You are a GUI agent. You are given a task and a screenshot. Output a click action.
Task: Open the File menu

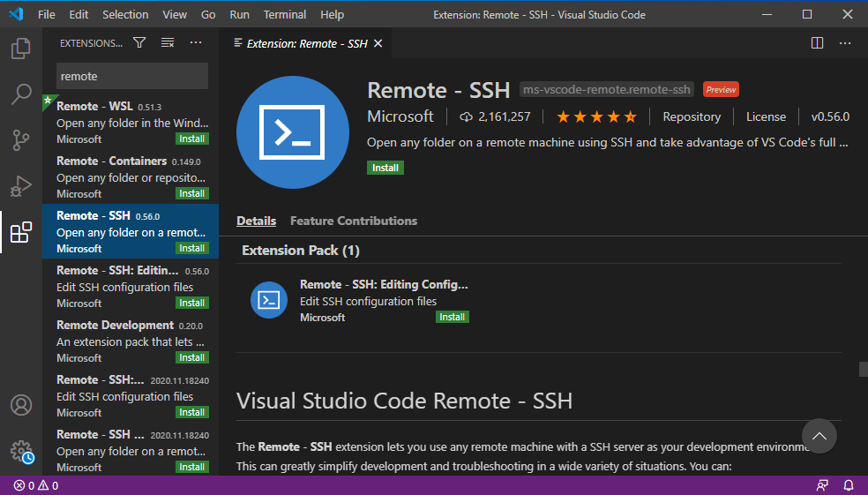coord(47,14)
